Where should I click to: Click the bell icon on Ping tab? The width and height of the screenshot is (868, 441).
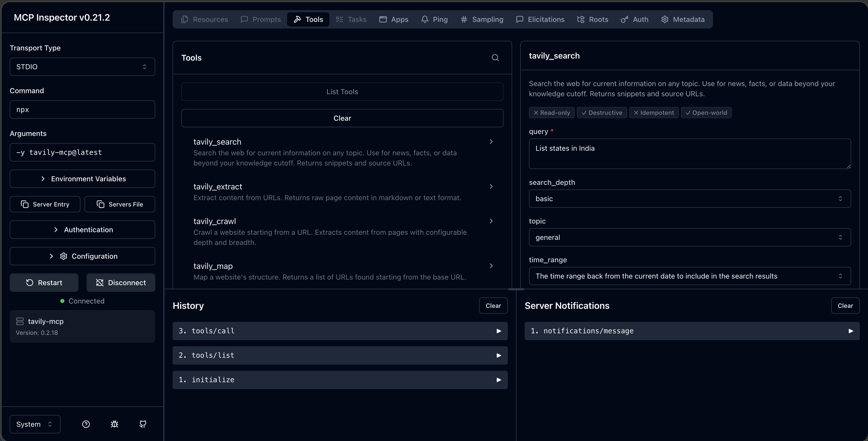[x=425, y=20]
